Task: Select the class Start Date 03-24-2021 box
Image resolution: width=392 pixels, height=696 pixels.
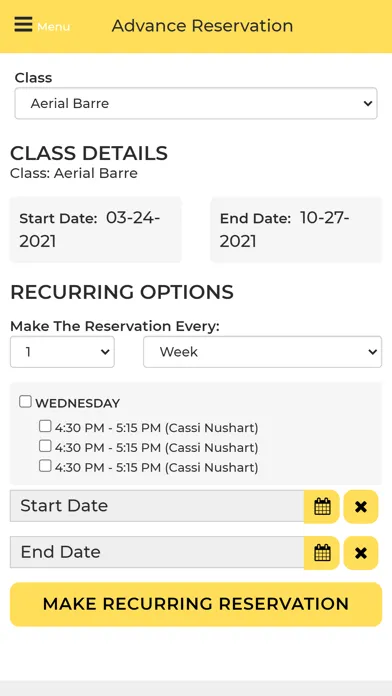Action: pyautogui.click(x=95, y=229)
